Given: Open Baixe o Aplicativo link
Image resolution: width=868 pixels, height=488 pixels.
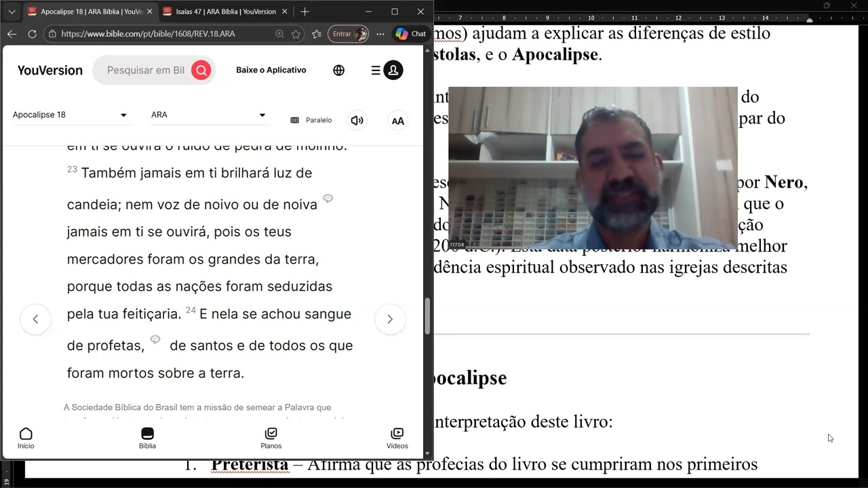Looking at the screenshot, I should tap(271, 70).
